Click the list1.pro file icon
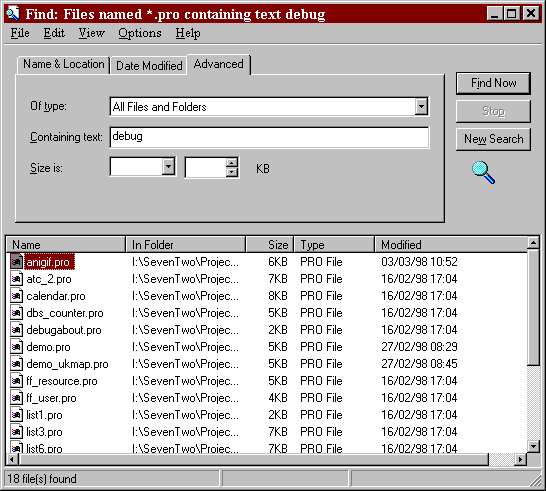This screenshot has width=546, height=491. [x=16, y=415]
